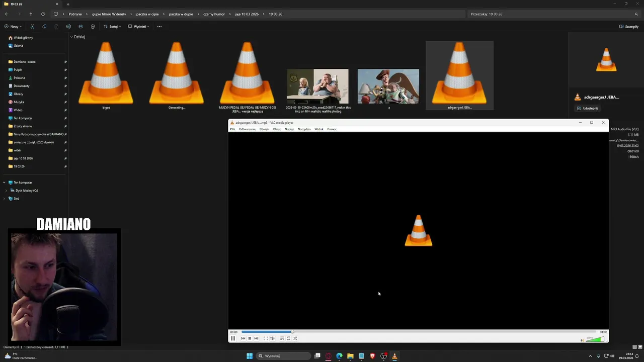Screen dimensions: 644x362
Task: Open the Windows Start menu
Action: (x=250, y=356)
